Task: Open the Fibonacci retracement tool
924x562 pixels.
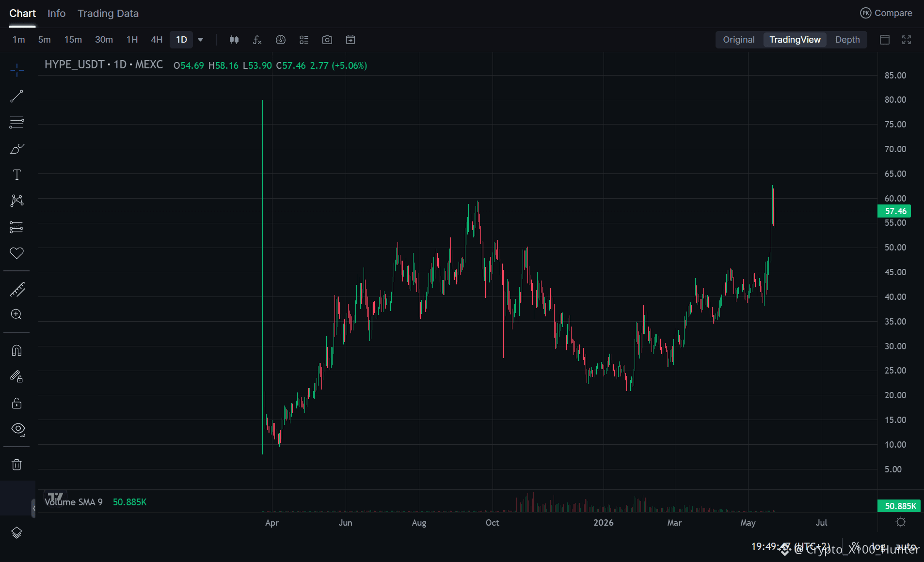Action: point(16,122)
